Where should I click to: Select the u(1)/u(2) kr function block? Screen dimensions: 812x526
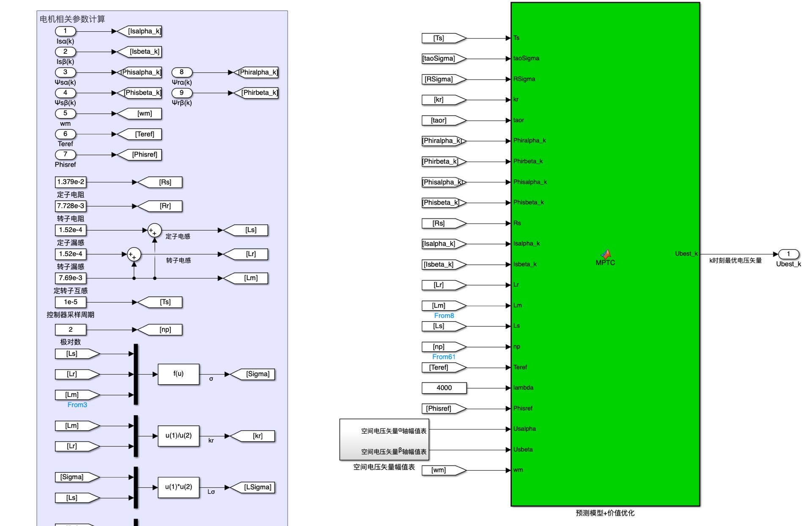point(178,436)
